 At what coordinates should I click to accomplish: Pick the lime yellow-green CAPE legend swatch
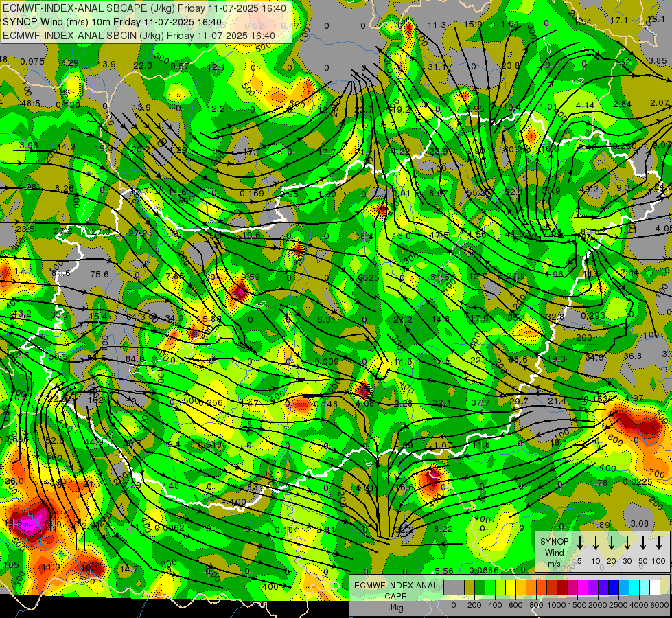(500, 587)
